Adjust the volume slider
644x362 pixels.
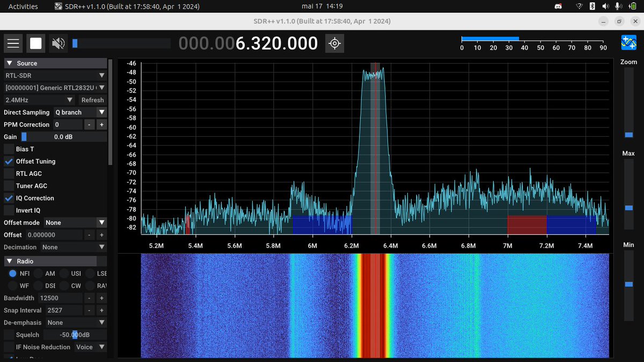[121, 43]
